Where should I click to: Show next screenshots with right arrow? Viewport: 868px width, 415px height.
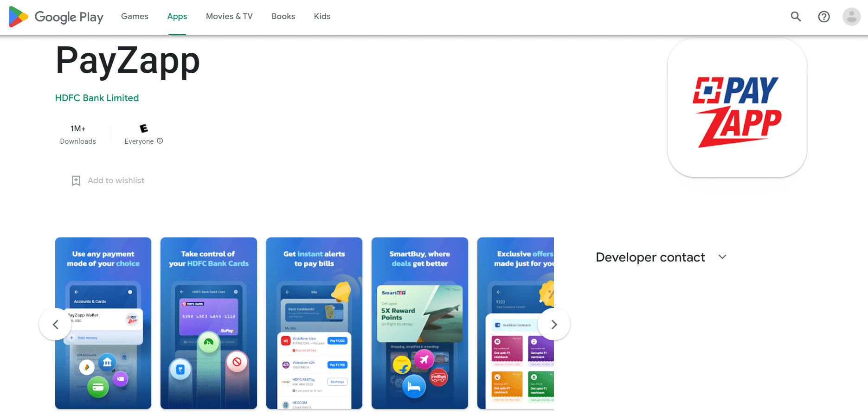click(x=554, y=324)
